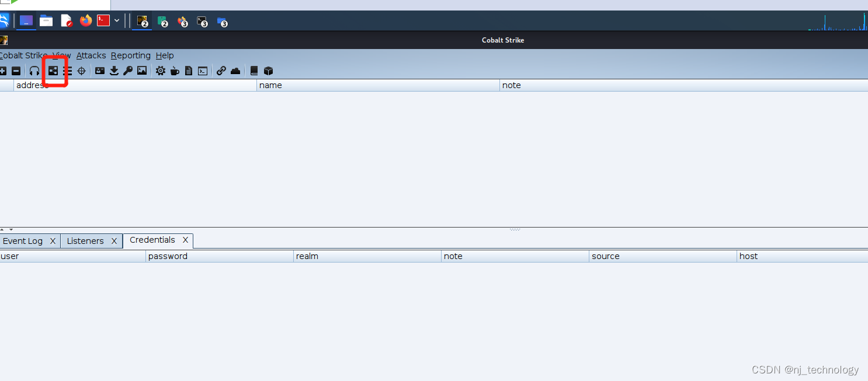The image size is (868, 381).
Task: Sort credentials by their note column header
Action: [x=515, y=256]
